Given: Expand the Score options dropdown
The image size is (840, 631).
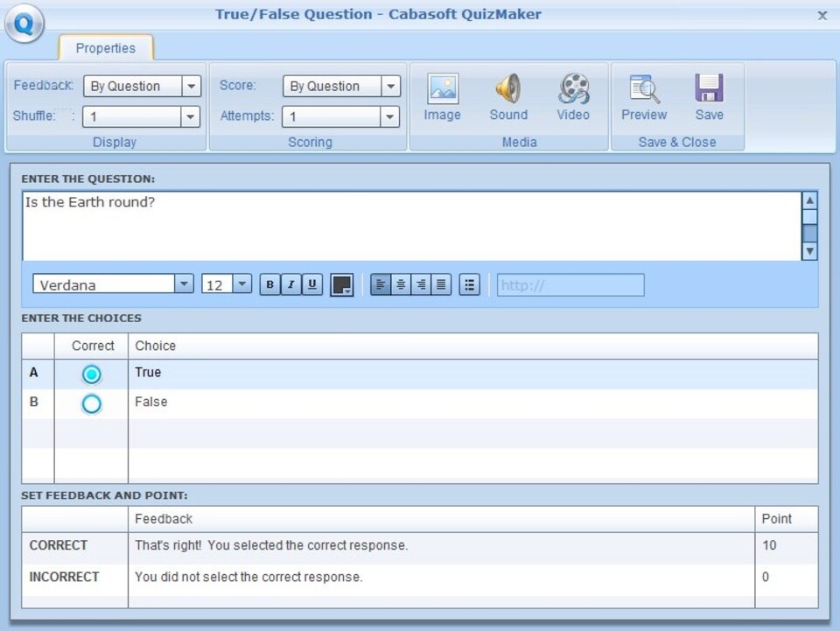Looking at the screenshot, I should (390, 86).
